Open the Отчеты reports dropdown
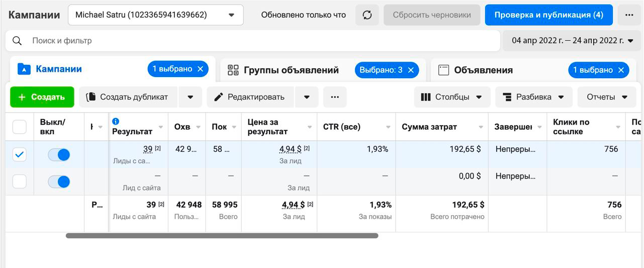 pyautogui.click(x=607, y=97)
